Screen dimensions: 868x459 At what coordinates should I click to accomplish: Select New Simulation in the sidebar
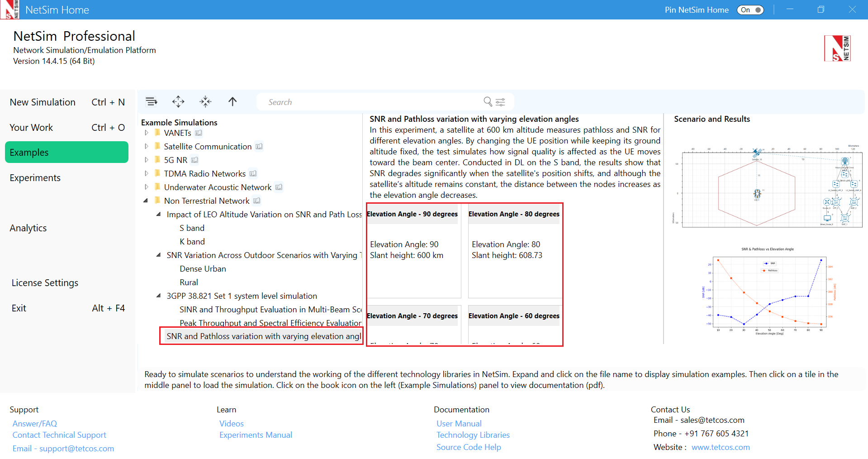43,102
